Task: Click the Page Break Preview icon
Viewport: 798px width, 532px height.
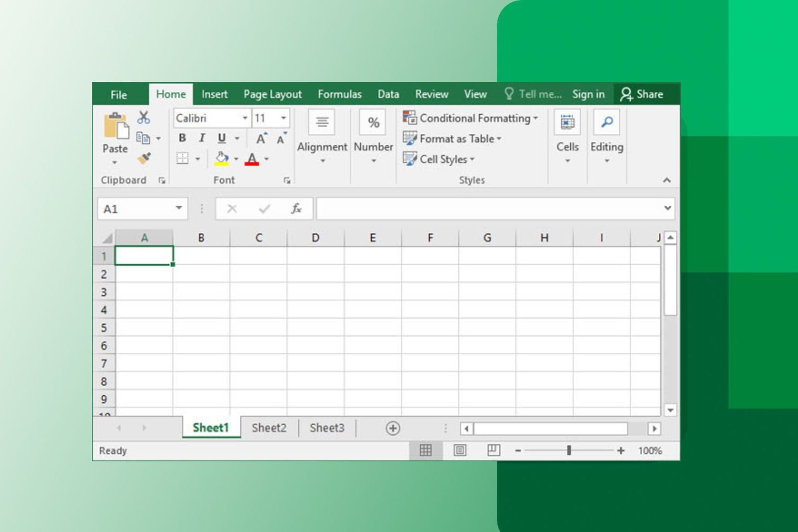Action: click(x=493, y=451)
